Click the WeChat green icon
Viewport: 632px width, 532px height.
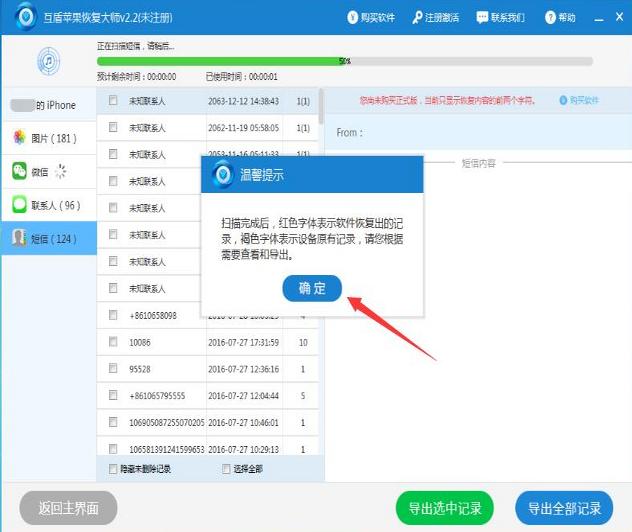click(19, 171)
